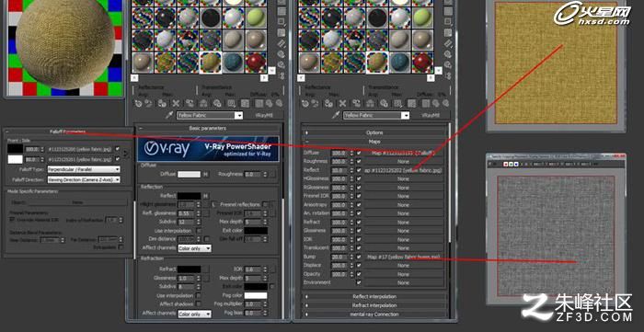The width and height of the screenshot is (644, 332).
Task: Enable the Fresnel reflections checkbox
Action: pyautogui.click(x=265, y=204)
